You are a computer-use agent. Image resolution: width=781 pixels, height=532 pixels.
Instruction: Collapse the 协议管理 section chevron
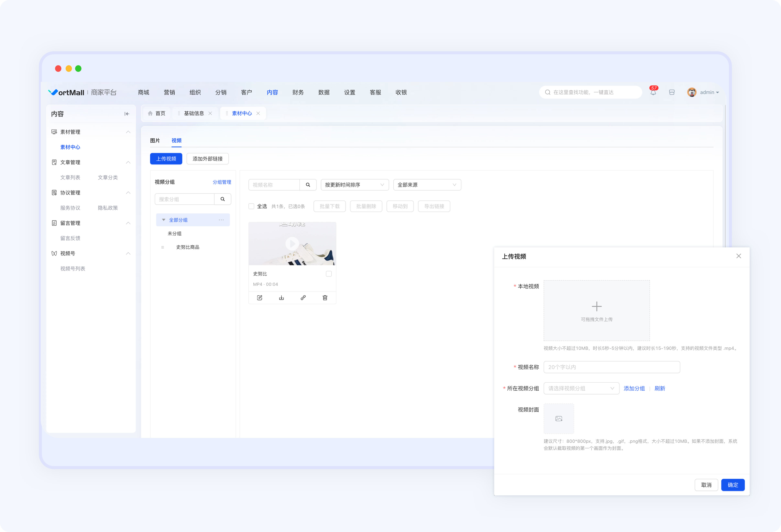click(x=128, y=192)
